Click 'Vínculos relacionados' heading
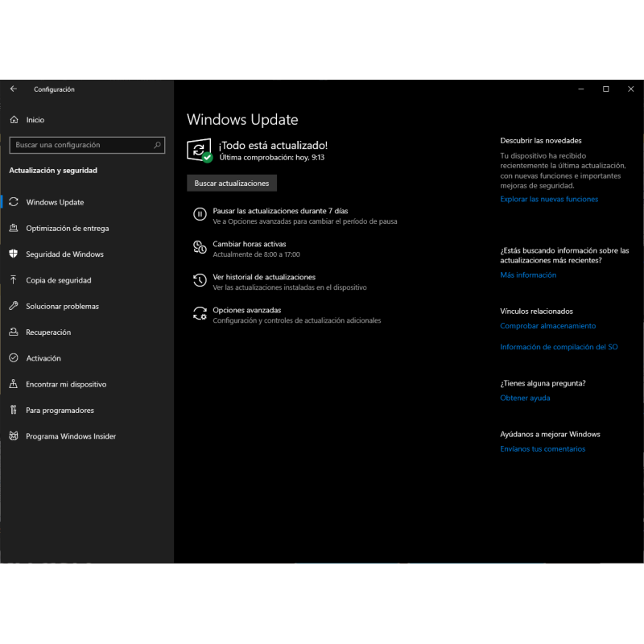644x644 pixels. click(536, 312)
